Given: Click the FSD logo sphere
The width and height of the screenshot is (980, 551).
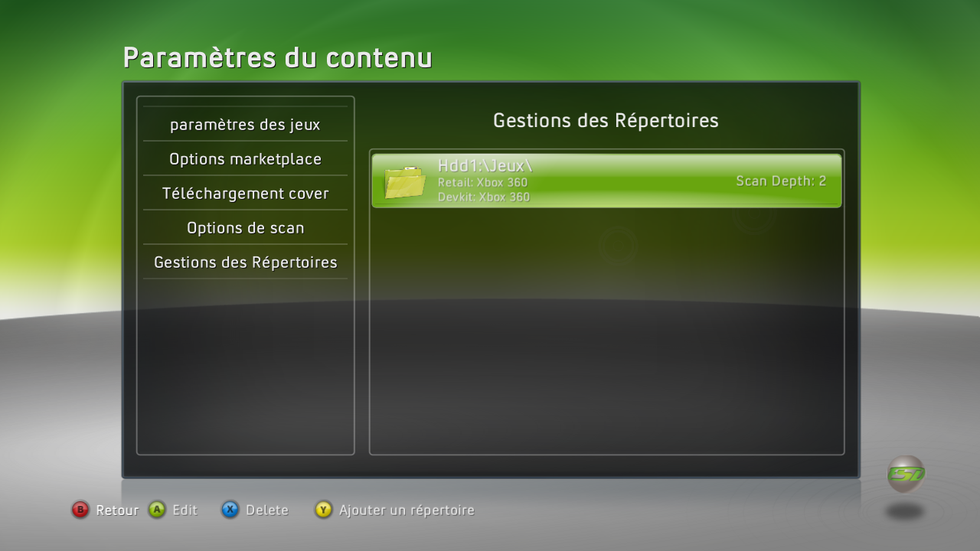Looking at the screenshot, I should tap(906, 474).
